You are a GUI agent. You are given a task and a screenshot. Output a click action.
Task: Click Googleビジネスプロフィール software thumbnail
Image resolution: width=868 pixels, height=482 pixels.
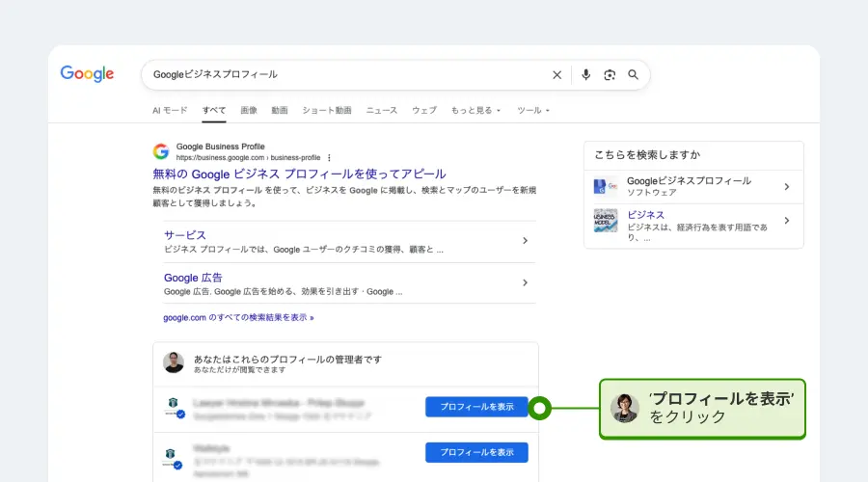point(606,186)
